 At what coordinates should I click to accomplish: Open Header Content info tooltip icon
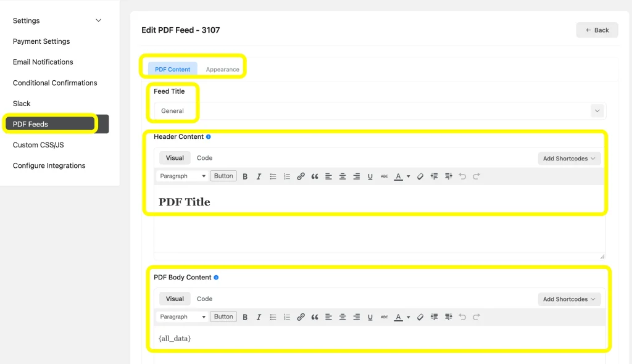point(209,136)
